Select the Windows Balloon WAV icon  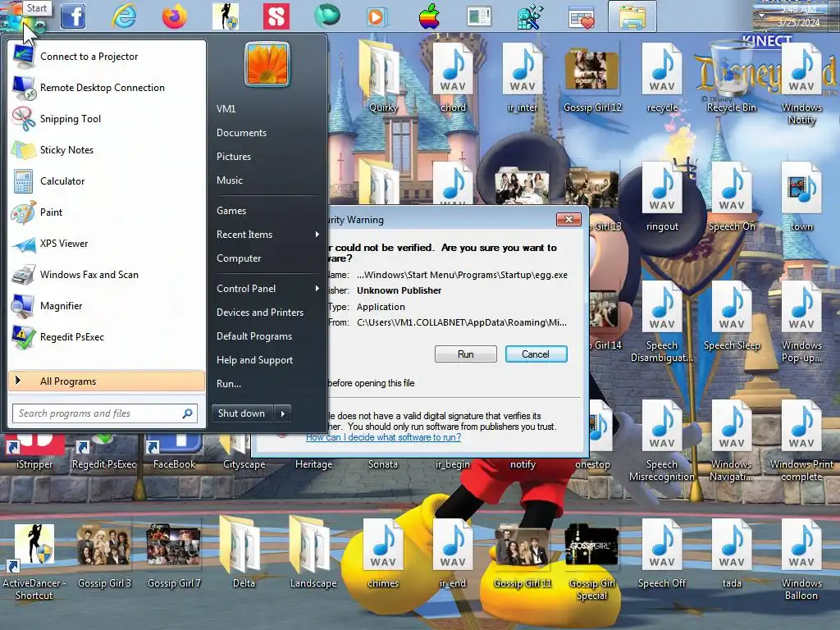click(x=801, y=561)
